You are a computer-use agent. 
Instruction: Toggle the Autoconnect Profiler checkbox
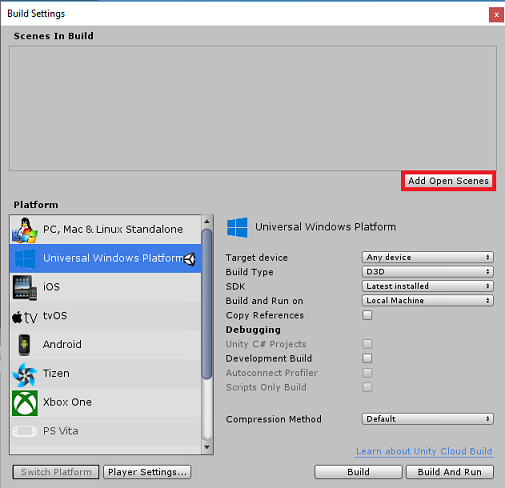367,373
